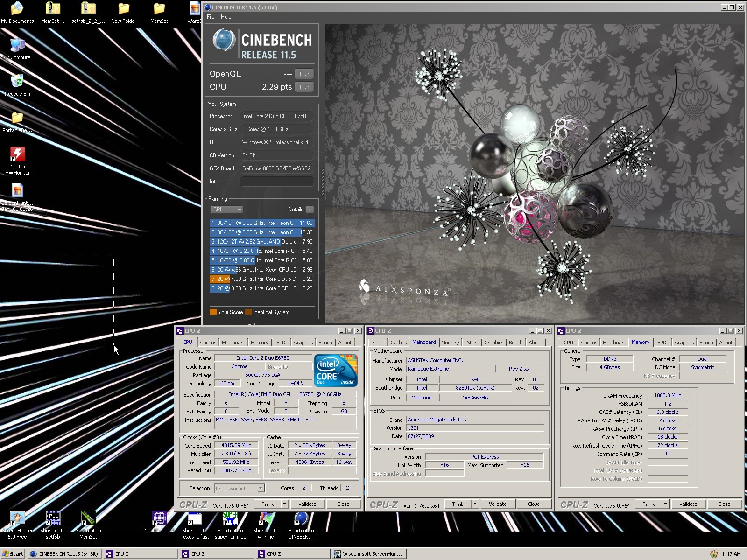
Task: Select ranking entry 3 AMD Opteron 7.95
Action: click(262, 242)
